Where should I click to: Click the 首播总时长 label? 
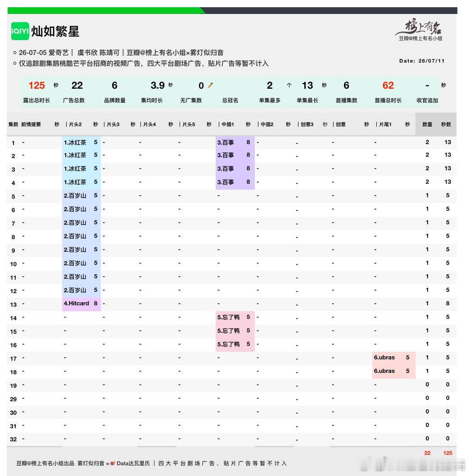[388, 100]
